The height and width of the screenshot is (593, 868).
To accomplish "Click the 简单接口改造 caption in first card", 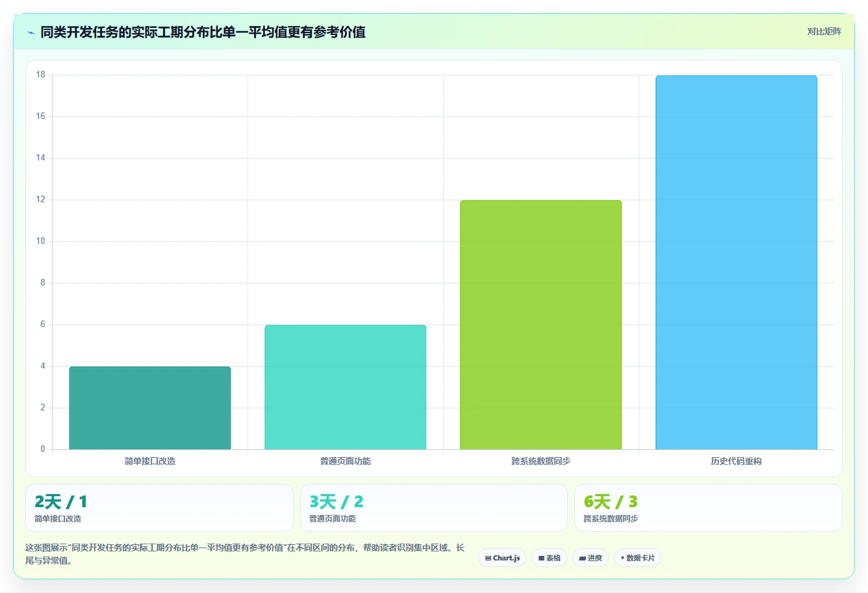I will (58, 519).
